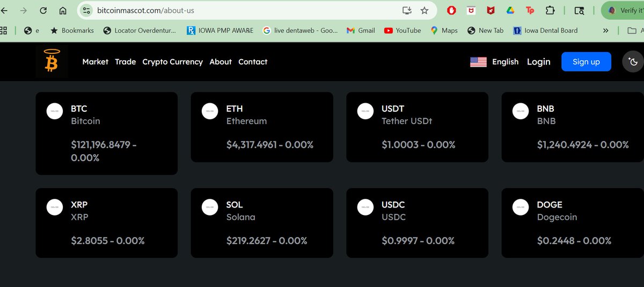Image resolution: width=644 pixels, height=287 pixels.
Task: Open site info icon in address bar
Action: click(x=87, y=10)
